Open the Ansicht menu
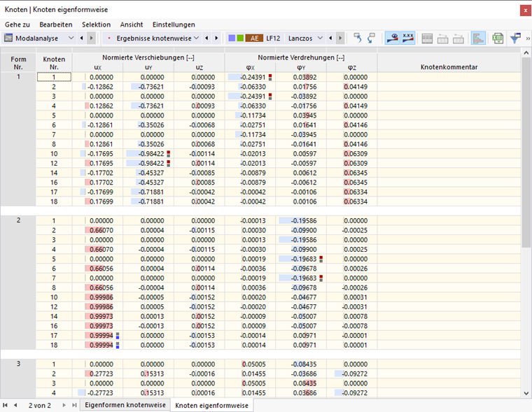 132,24
